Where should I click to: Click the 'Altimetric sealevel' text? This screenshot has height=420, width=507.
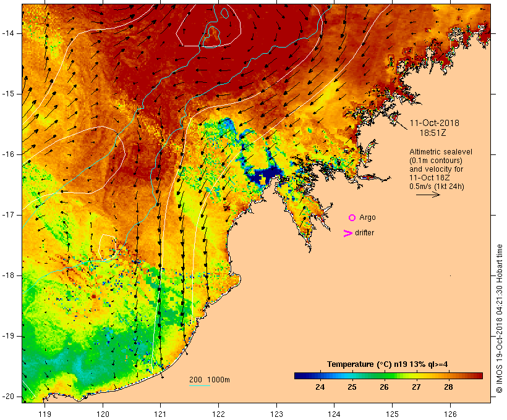[x=441, y=152]
